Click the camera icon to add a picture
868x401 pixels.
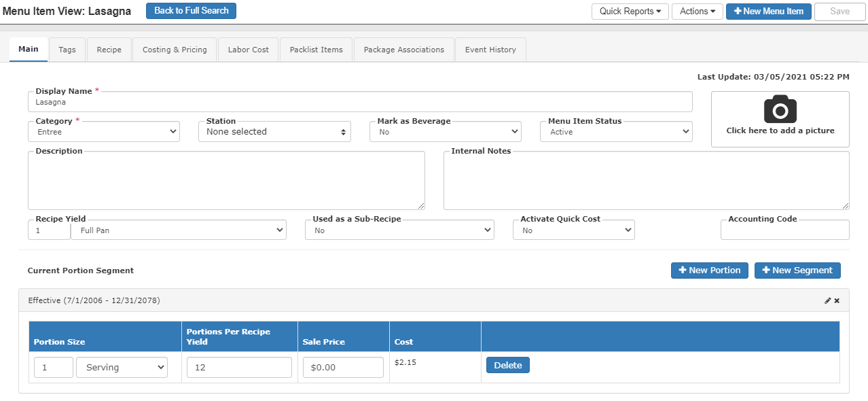click(x=780, y=109)
